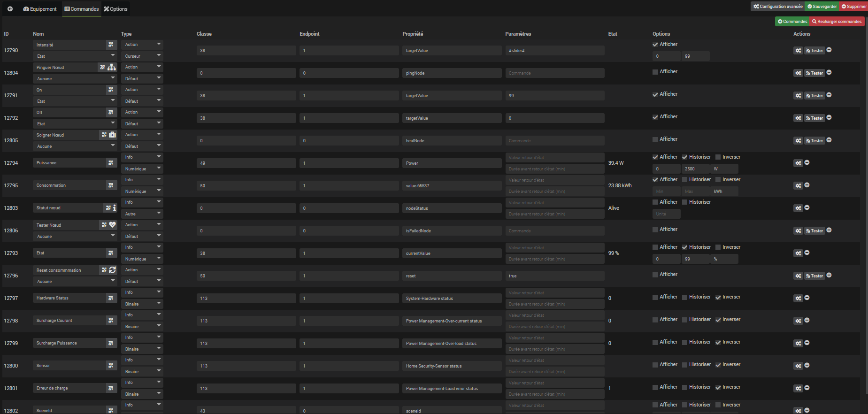
Task: Toggle Inverser for the Puissance command
Action: point(718,157)
